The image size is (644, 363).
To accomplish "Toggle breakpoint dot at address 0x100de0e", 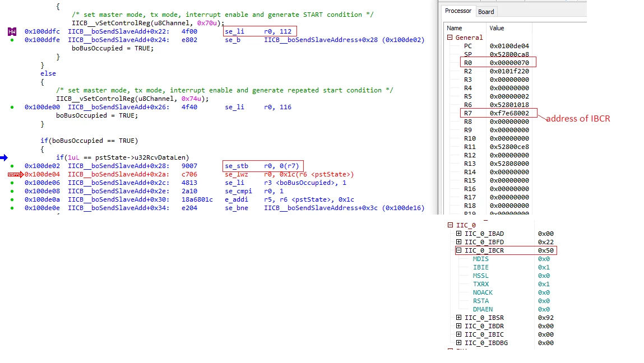I will coord(12,208).
